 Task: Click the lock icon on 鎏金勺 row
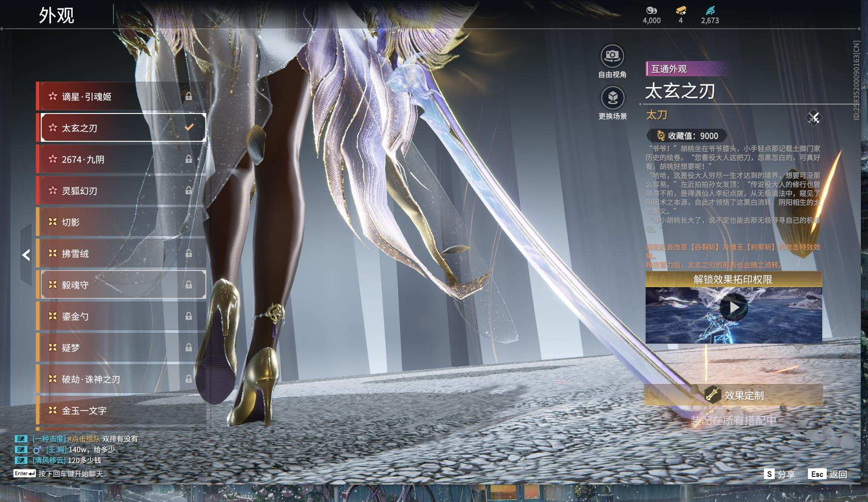click(x=189, y=316)
